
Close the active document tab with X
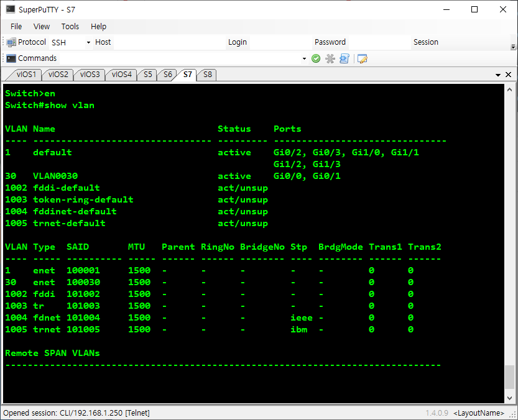[x=509, y=75]
